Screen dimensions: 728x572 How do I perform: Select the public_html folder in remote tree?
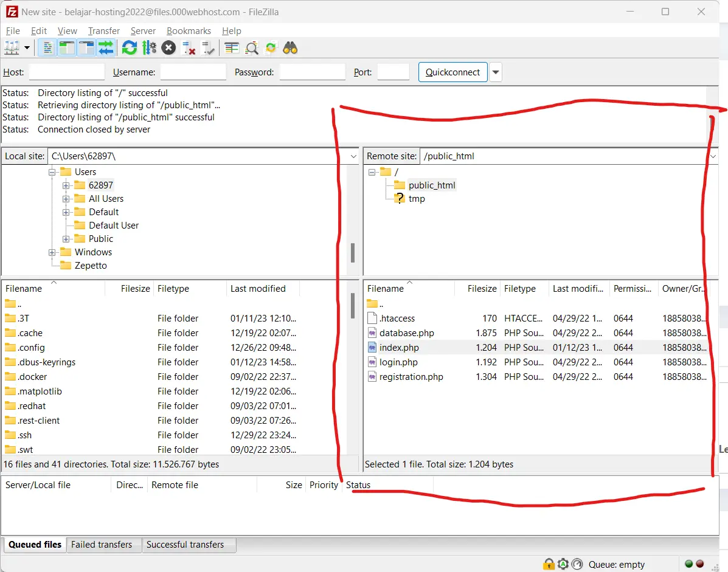(432, 185)
